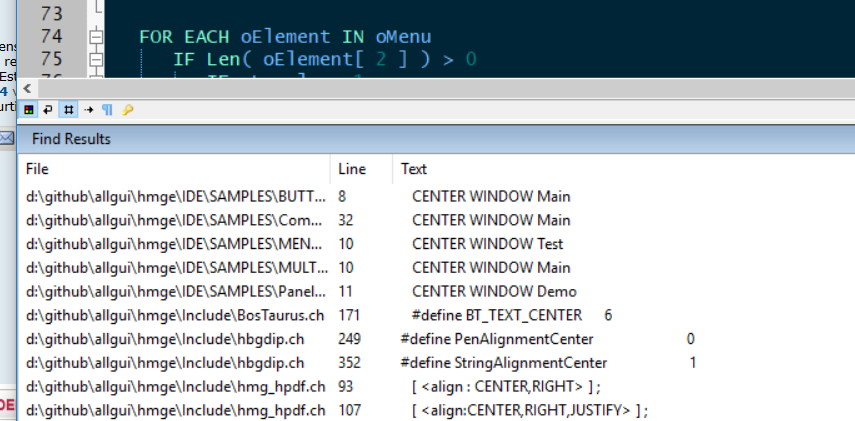Click the Find Results panel title
This screenshot has width=855, height=421.
coord(71,139)
